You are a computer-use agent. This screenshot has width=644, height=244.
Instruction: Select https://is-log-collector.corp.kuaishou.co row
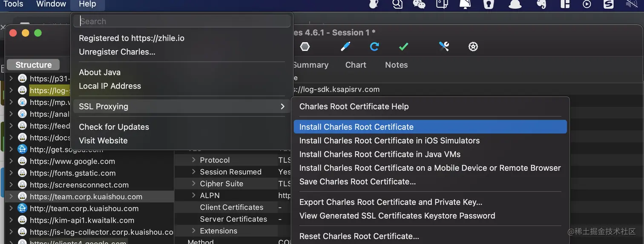click(89, 232)
